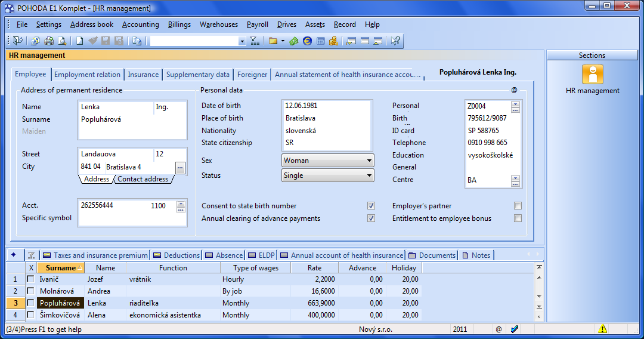The height and width of the screenshot is (339, 644).
Task: Open the Notes table tab
Action: click(x=476, y=255)
